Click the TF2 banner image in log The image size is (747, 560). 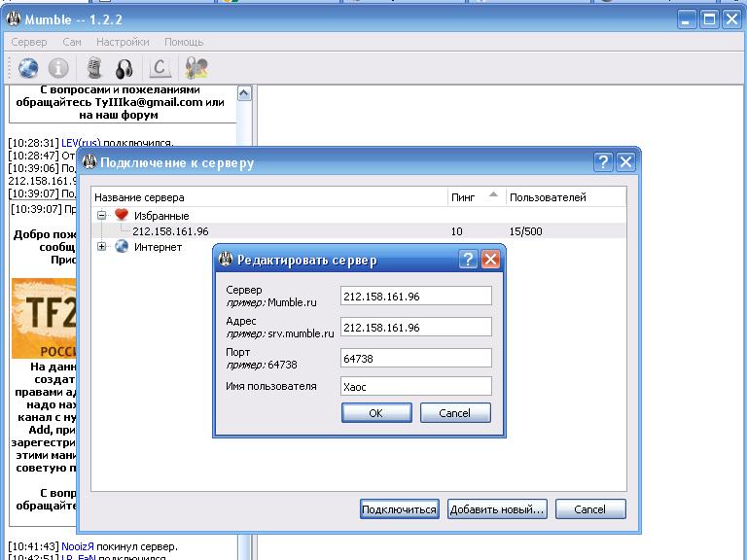coord(44,318)
